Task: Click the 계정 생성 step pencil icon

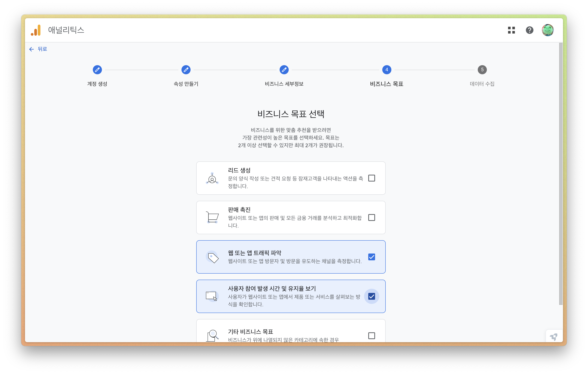Action: (97, 70)
